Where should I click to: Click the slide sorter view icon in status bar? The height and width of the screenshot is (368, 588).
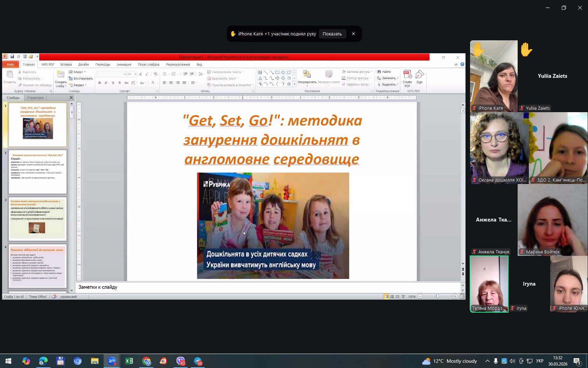tap(392, 297)
